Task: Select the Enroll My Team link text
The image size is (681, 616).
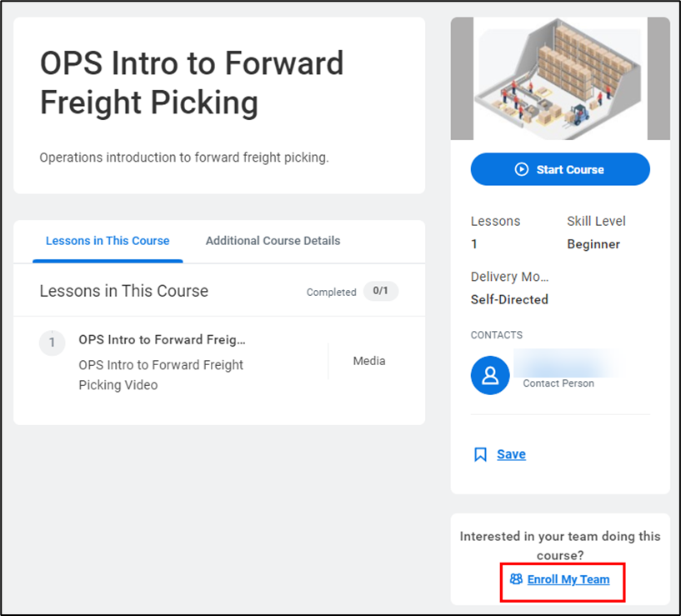Action: click(568, 579)
